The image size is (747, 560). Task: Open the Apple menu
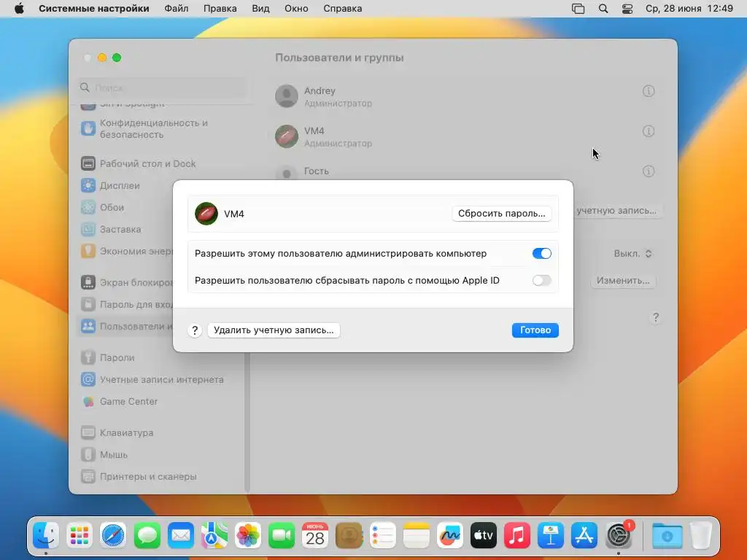19,9
